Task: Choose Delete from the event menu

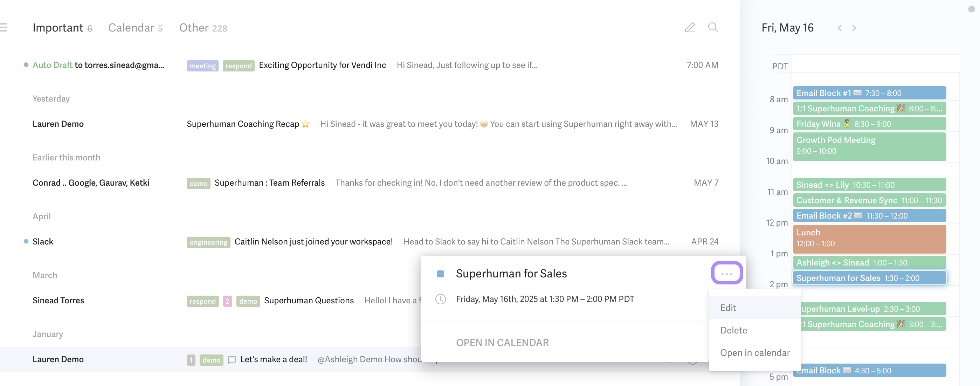Action: point(755,330)
